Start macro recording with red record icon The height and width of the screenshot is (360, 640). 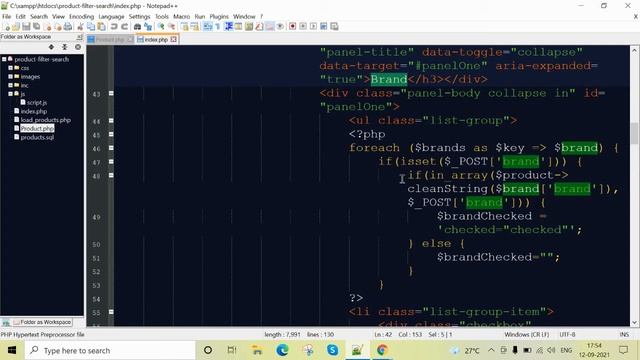pos(292,27)
